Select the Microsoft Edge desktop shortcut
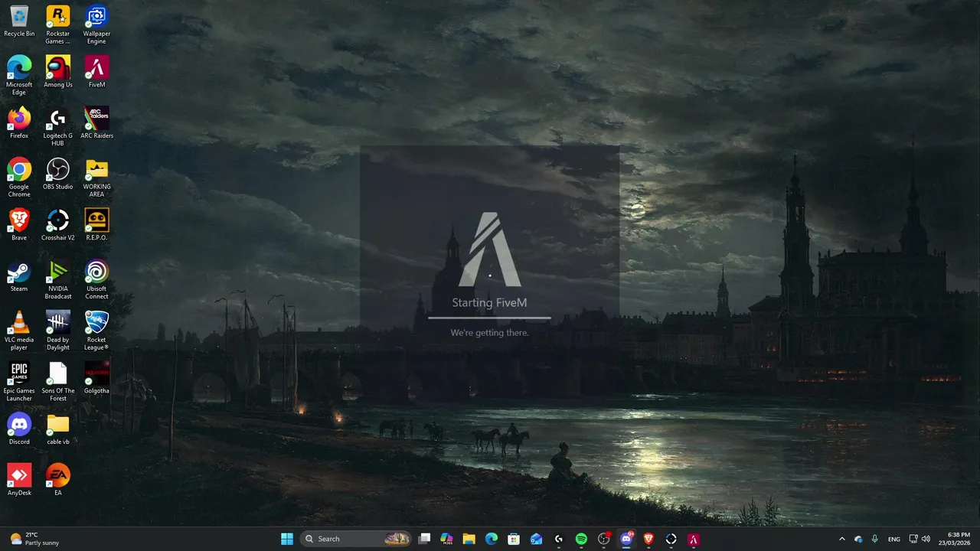Viewport: 980px width, 551px height. coord(19,76)
